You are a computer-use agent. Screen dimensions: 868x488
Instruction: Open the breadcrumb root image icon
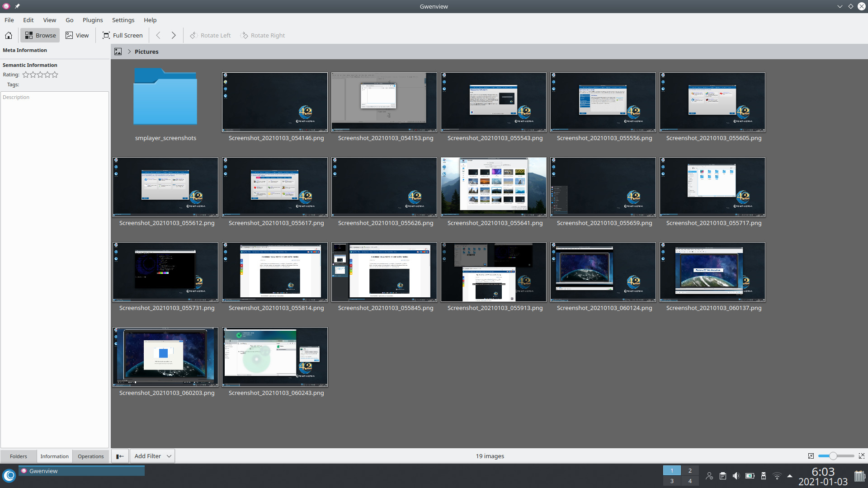click(x=118, y=52)
